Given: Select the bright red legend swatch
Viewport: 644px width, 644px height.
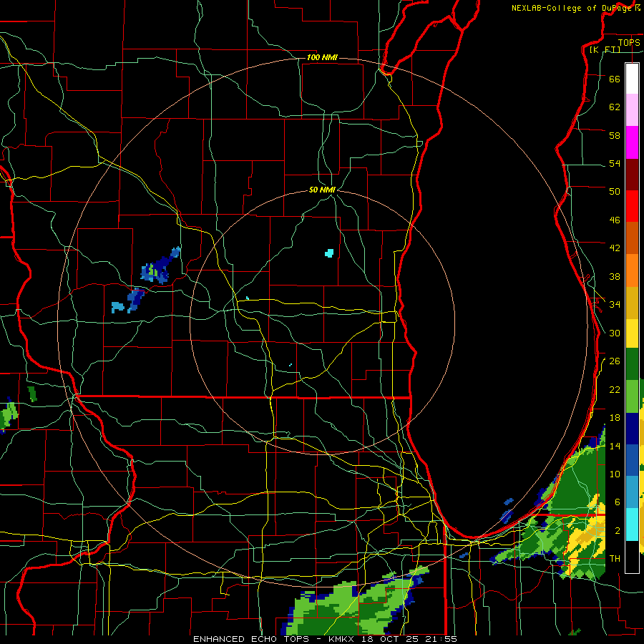Looking at the screenshot, I should click(x=632, y=206).
